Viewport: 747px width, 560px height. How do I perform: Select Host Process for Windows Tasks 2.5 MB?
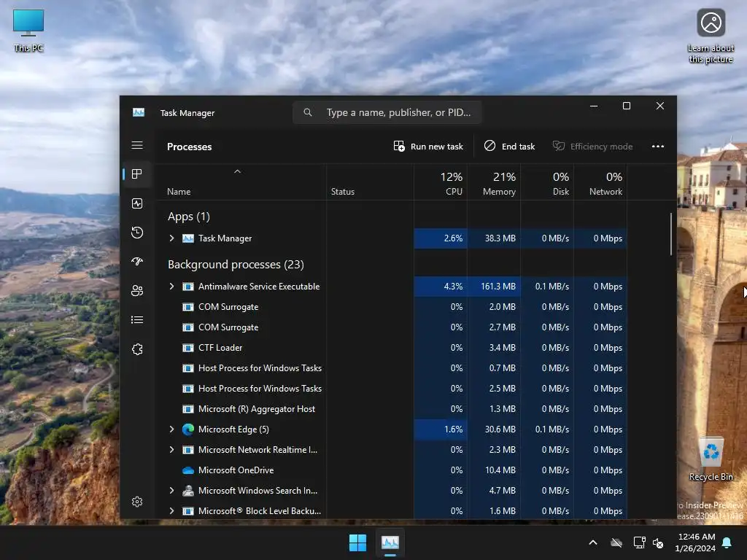[x=392, y=389]
